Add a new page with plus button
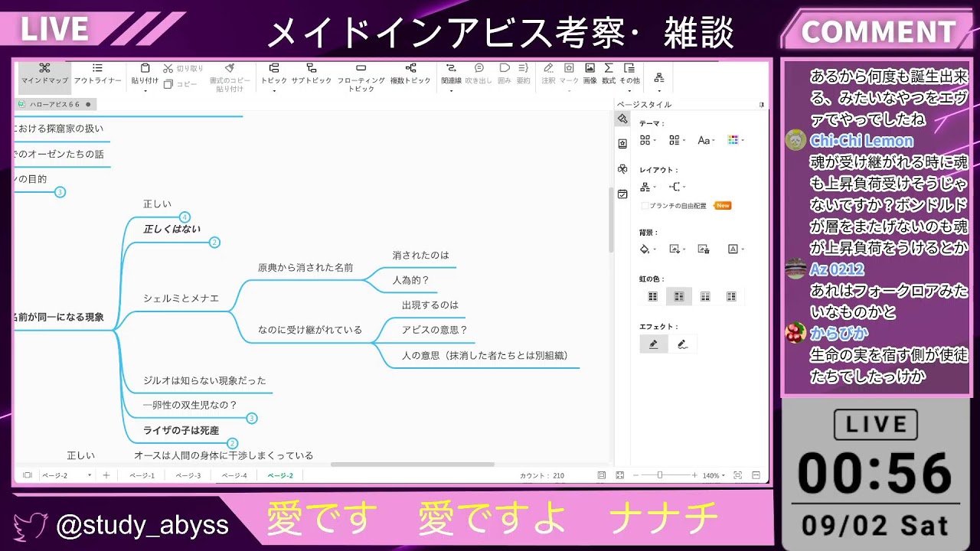This screenshot has height=551, width=980. click(x=106, y=475)
